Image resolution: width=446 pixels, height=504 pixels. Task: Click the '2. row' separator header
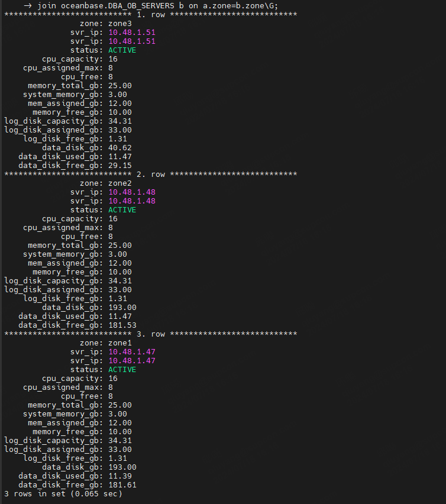point(151,175)
